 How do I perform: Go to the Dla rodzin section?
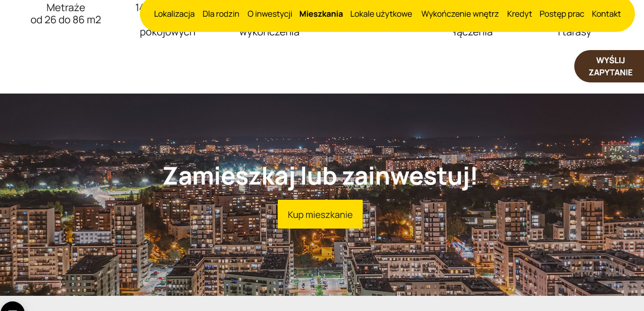pos(221,14)
